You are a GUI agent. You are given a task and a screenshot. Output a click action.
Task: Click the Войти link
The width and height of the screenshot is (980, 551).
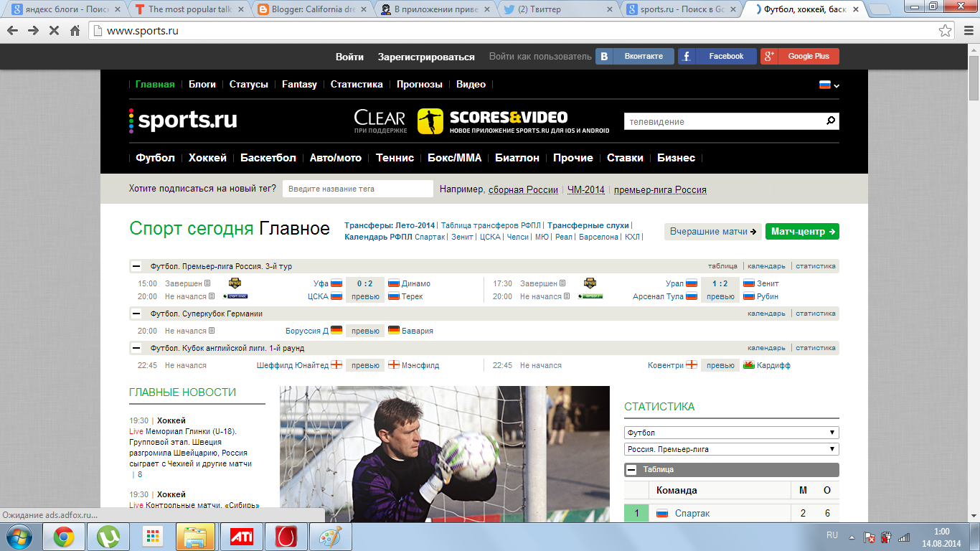coord(349,57)
